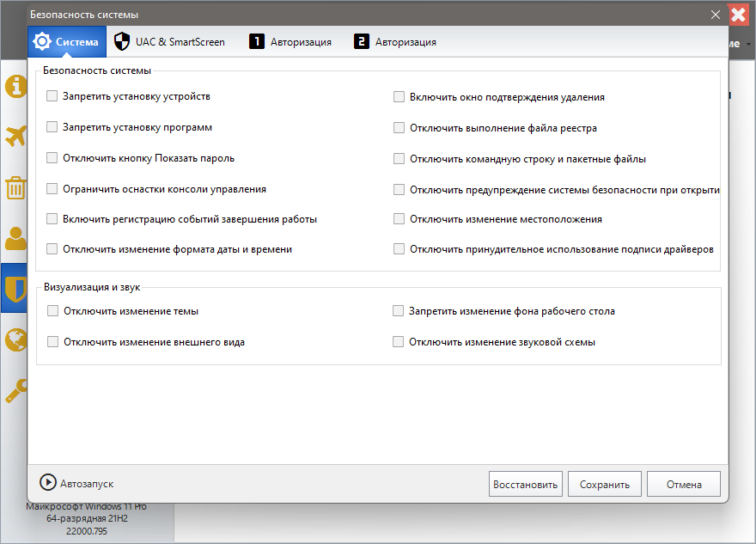Select the airplane icon in the sidebar
Viewport: 756px width, 544px height.
16,137
